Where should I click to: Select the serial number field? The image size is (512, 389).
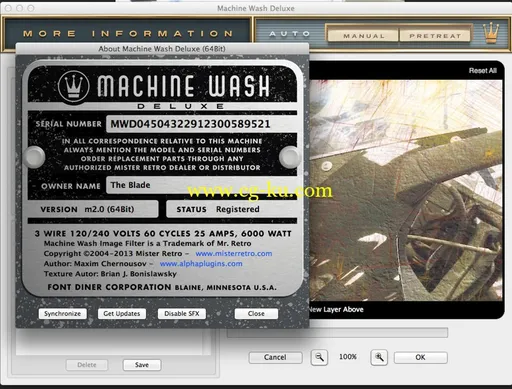[x=201, y=124]
